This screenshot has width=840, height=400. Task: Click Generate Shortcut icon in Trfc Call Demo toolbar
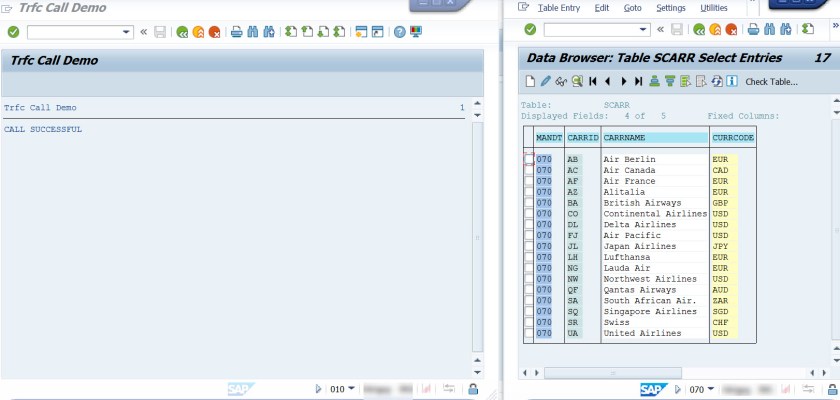click(378, 32)
